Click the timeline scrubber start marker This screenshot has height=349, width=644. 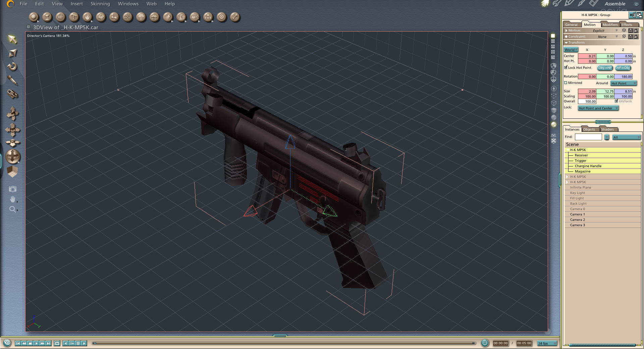click(94, 343)
